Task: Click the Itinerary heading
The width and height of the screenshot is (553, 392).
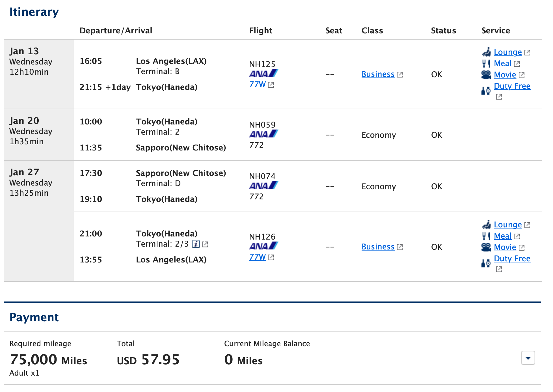Action: pyautogui.click(x=34, y=12)
